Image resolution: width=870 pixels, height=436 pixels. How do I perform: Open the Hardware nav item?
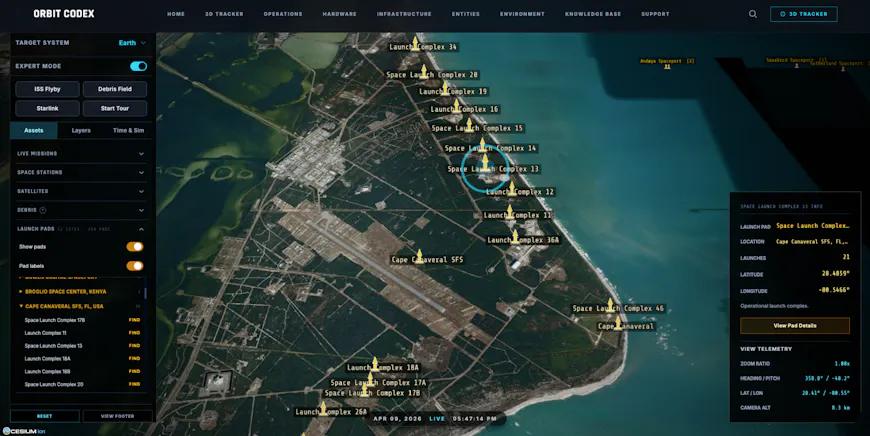[340, 14]
